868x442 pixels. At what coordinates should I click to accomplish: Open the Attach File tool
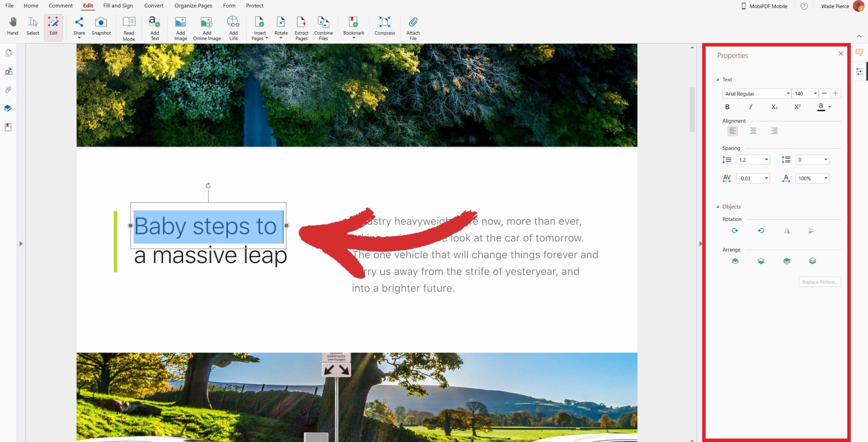click(x=412, y=26)
